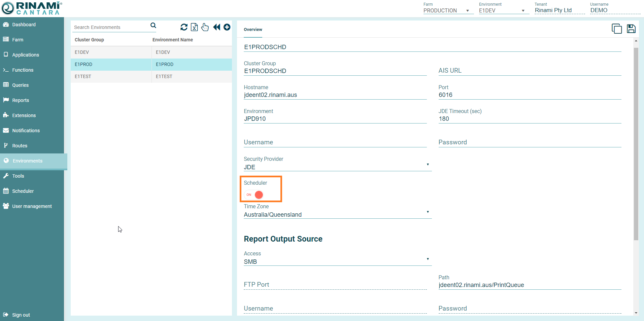The width and height of the screenshot is (644, 321).
Task: Click the refresh environments icon
Action: click(x=184, y=27)
